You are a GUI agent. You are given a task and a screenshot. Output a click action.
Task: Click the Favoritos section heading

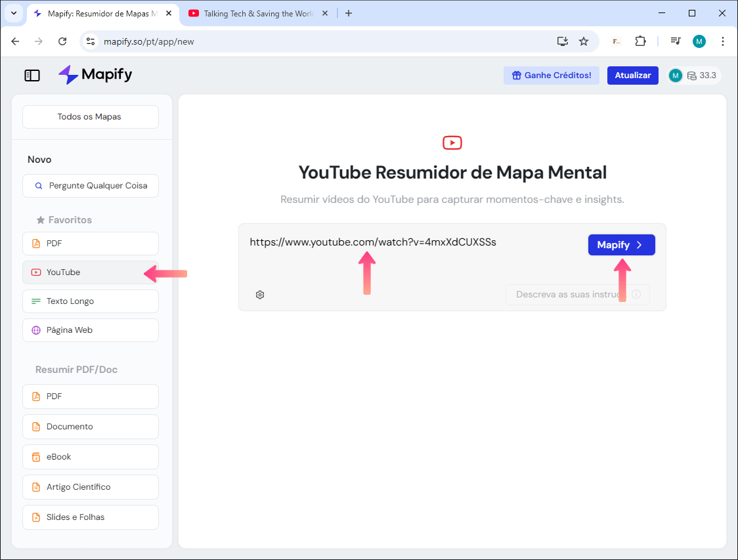click(x=70, y=220)
